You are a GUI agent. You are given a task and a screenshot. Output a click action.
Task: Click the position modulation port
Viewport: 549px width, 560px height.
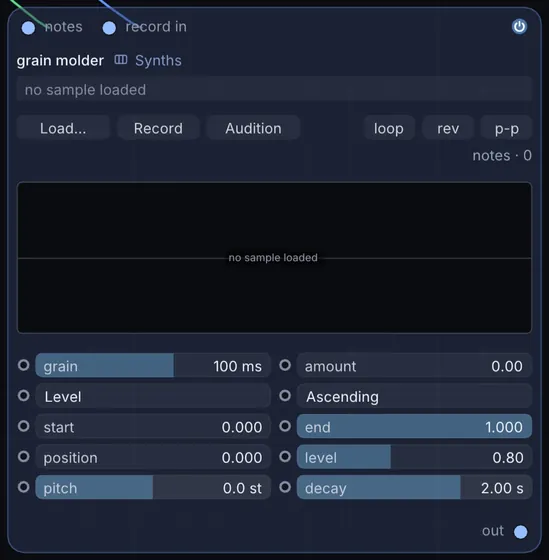pyautogui.click(x=24, y=456)
